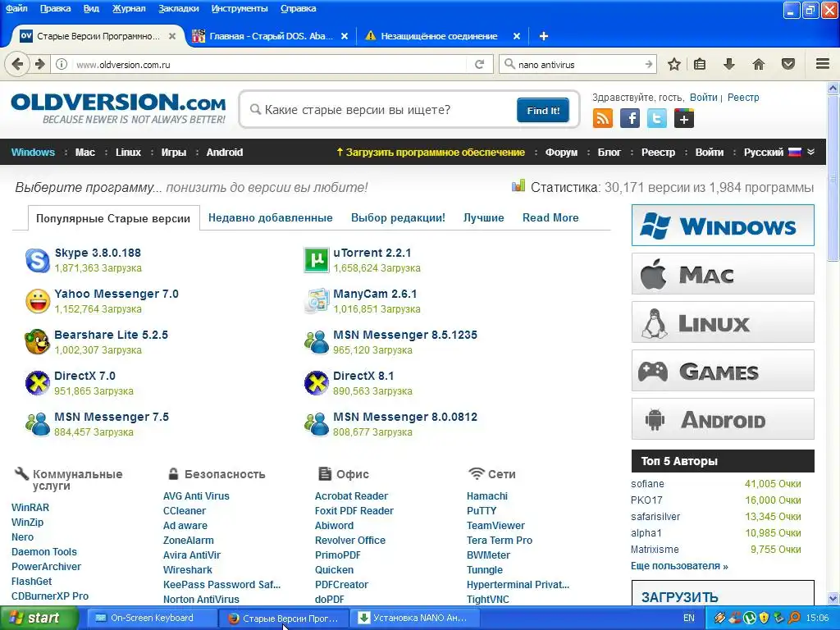The height and width of the screenshot is (630, 840).
Task: Open the Еще пользователя link
Action: [x=679, y=566]
